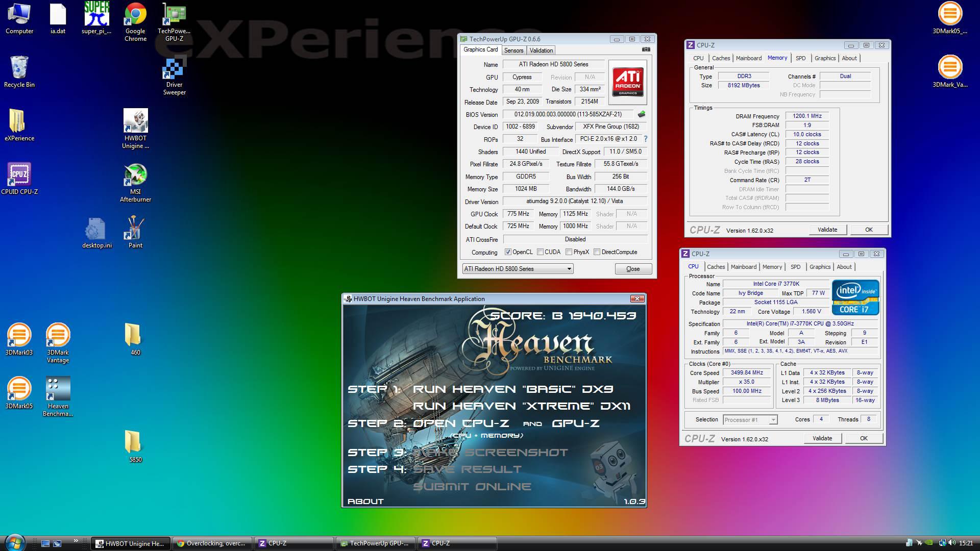Toggle the DirectCompute checkbox in GPU-Z
The width and height of the screenshot is (980, 551).
[597, 252]
